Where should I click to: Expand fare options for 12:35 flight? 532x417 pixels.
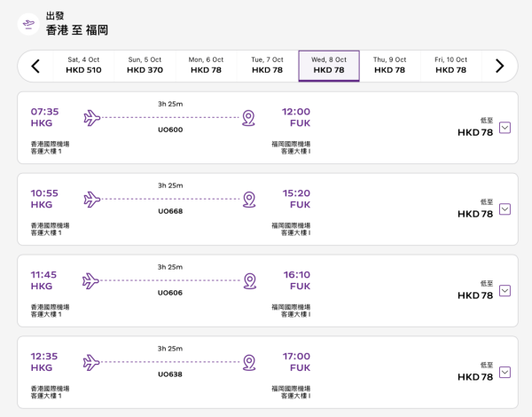click(505, 372)
